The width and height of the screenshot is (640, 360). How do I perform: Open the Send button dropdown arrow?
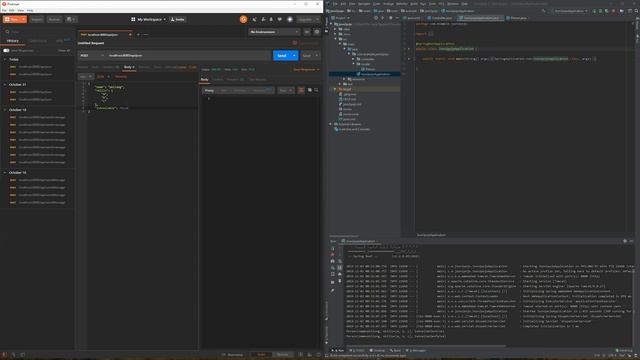294,56
